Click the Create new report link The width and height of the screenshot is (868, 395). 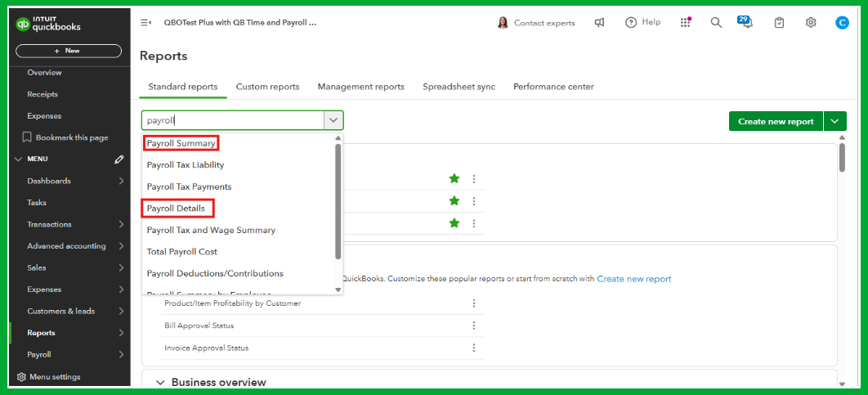[634, 279]
